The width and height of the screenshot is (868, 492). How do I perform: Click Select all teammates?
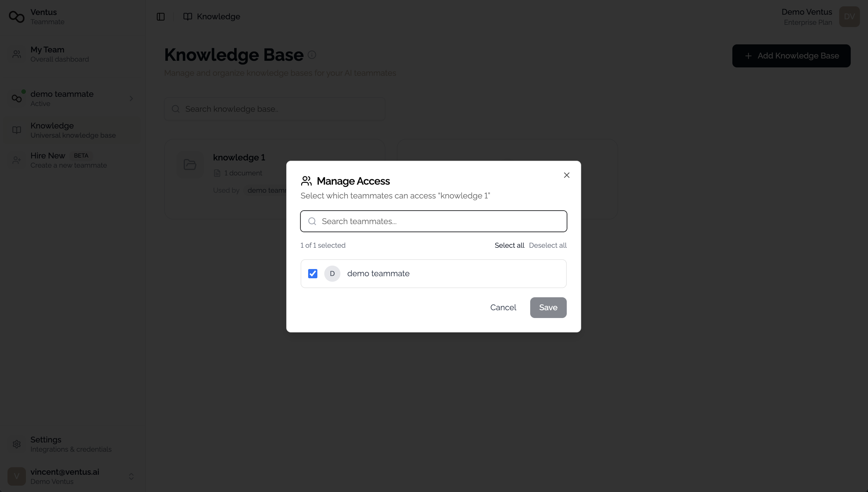[x=509, y=245]
